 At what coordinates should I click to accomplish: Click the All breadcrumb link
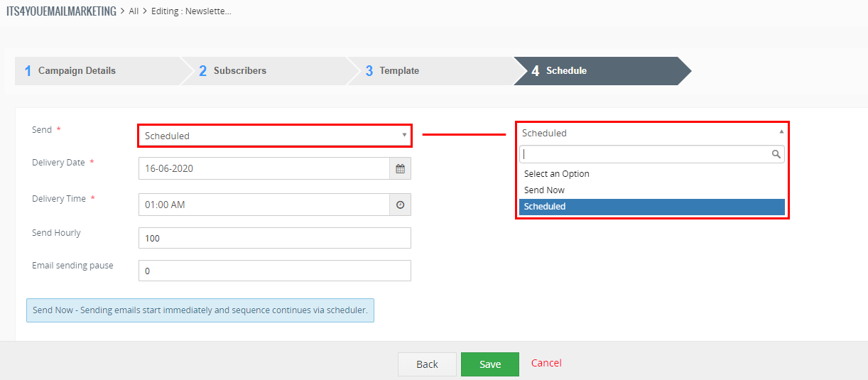pyautogui.click(x=134, y=11)
